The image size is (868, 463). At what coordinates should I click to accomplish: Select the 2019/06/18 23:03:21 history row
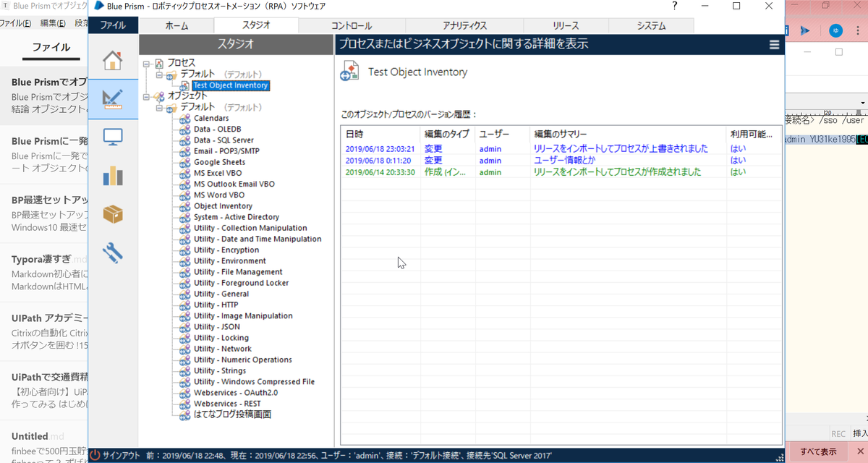pyautogui.click(x=561, y=149)
